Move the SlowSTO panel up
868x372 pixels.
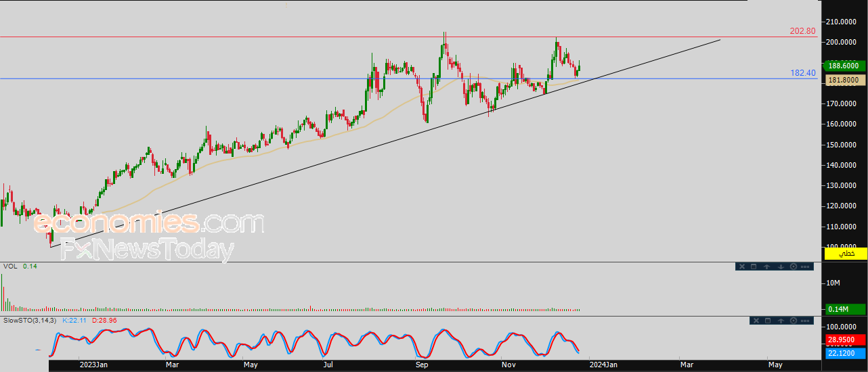pos(781,321)
